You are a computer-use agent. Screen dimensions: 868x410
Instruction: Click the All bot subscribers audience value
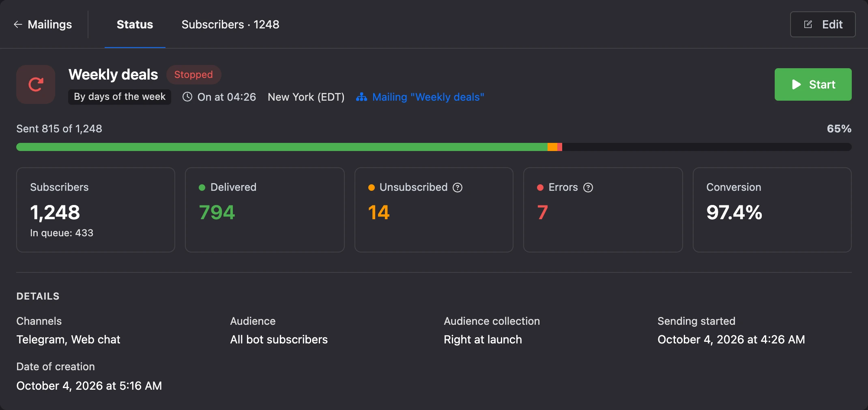(279, 340)
